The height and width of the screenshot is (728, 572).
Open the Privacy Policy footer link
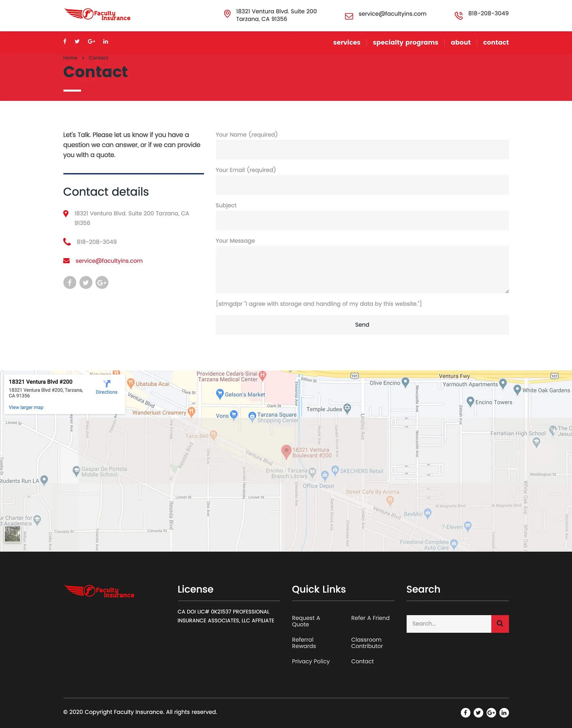[311, 661]
